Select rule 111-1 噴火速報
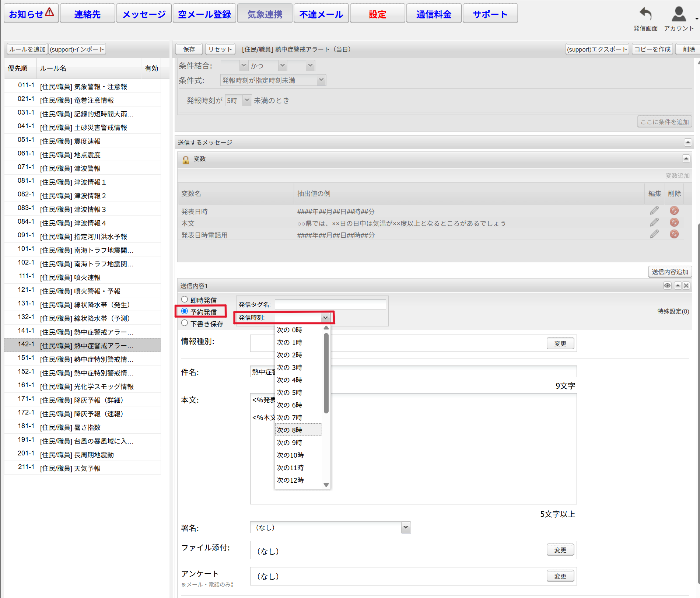The image size is (700, 598). point(83,277)
